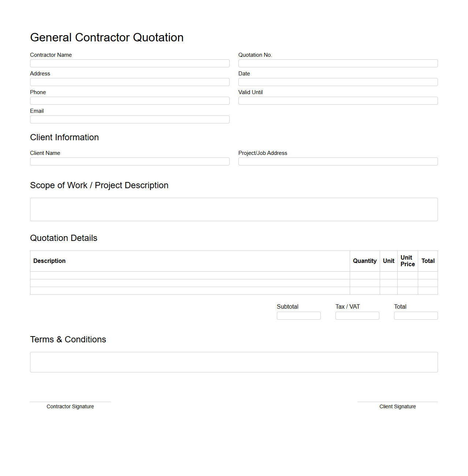This screenshot has height=476, width=468.
Task: Click the Unit cell in the first row
Action: [x=389, y=275]
